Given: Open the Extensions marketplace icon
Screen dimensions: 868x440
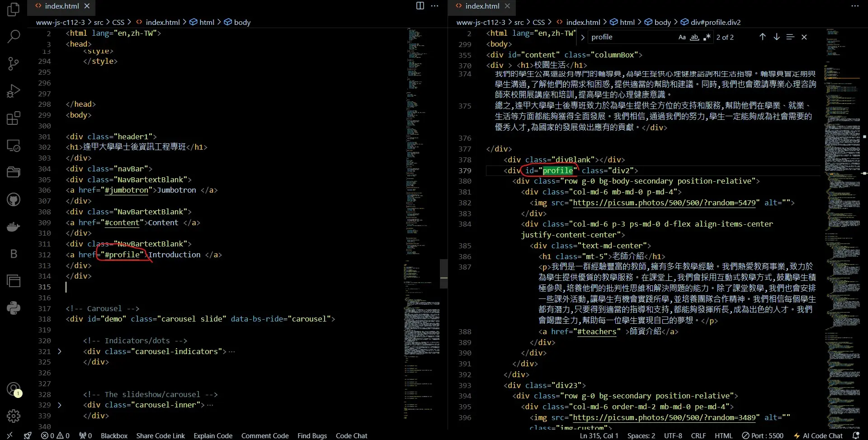Looking at the screenshot, I should 14,118.
